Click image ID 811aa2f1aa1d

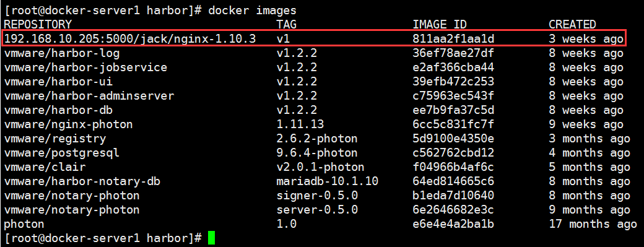453,39
